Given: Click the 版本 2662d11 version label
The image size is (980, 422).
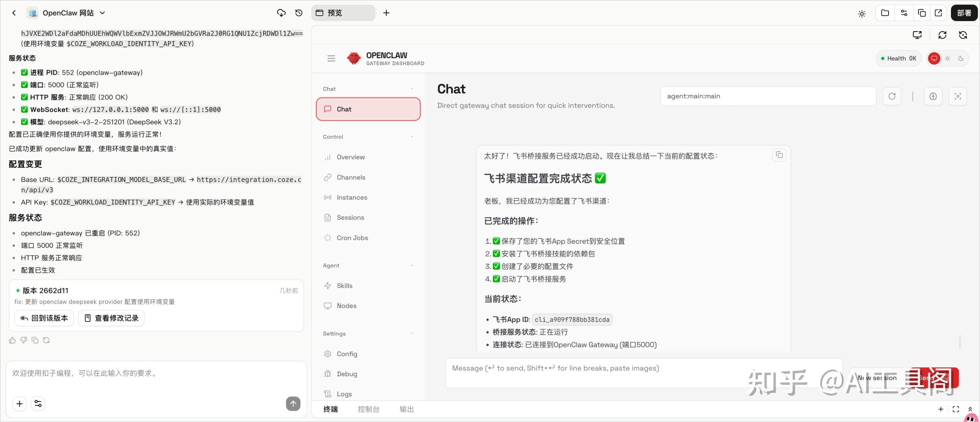Looking at the screenshot, I should coord(45,290).
